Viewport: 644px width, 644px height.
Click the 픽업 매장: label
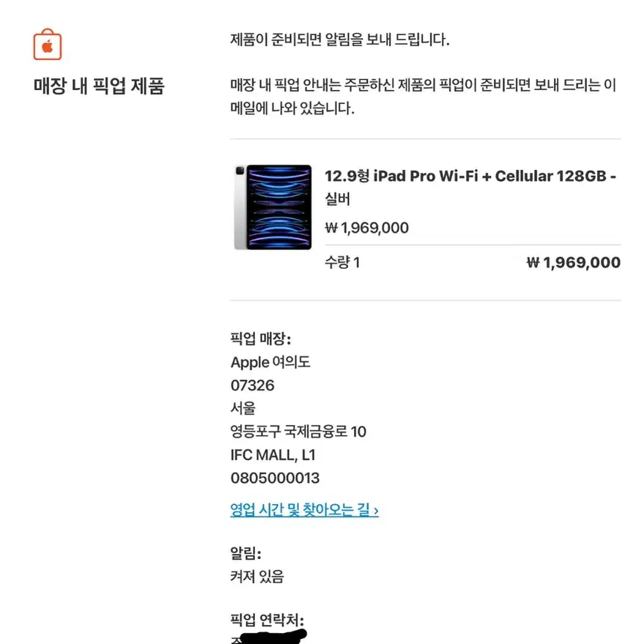[260, 338]
